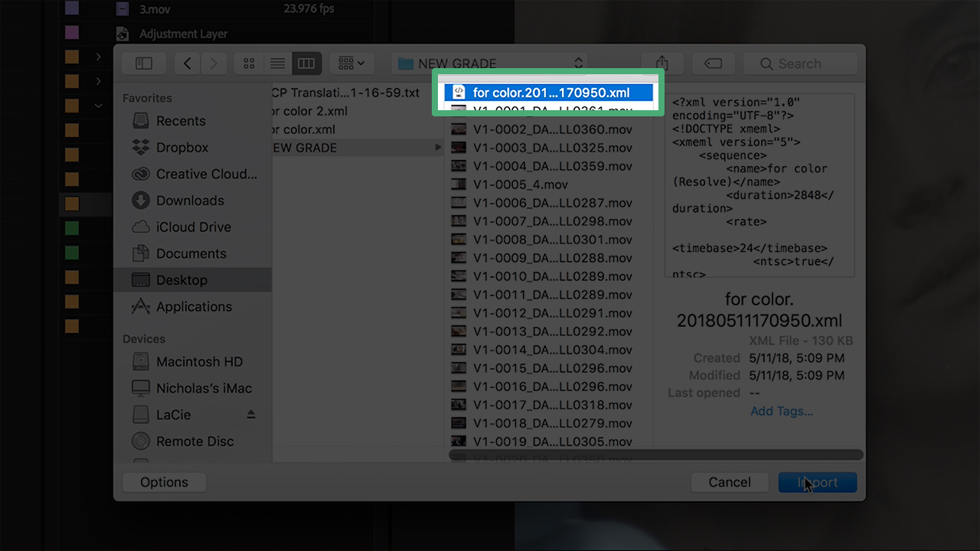
Task: Click the Import button
Action: click(817, 482)
